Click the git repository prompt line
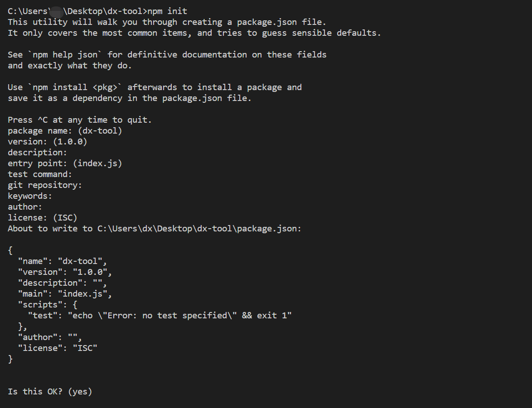Viewport: 532px width, 408px height. click(45, 185)
